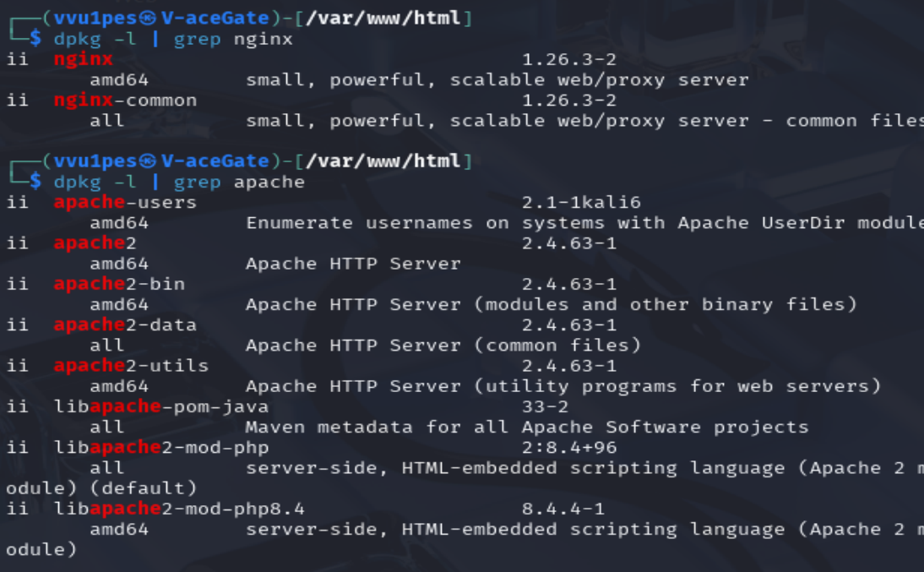Click version 1.26.3-2 beside nginx-common
Screen dimensions: 924x572
[x=569, y=101]
